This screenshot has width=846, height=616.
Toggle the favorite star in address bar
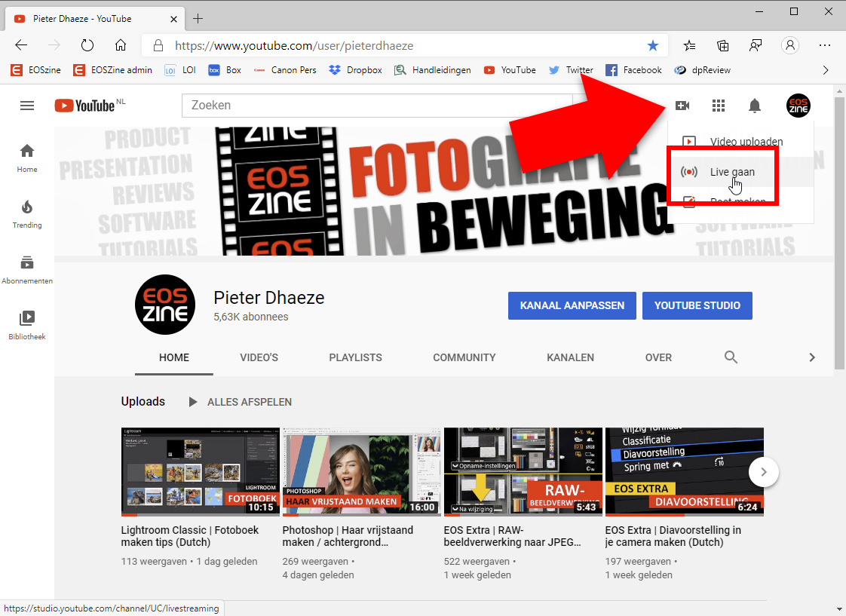click(653, 46)
